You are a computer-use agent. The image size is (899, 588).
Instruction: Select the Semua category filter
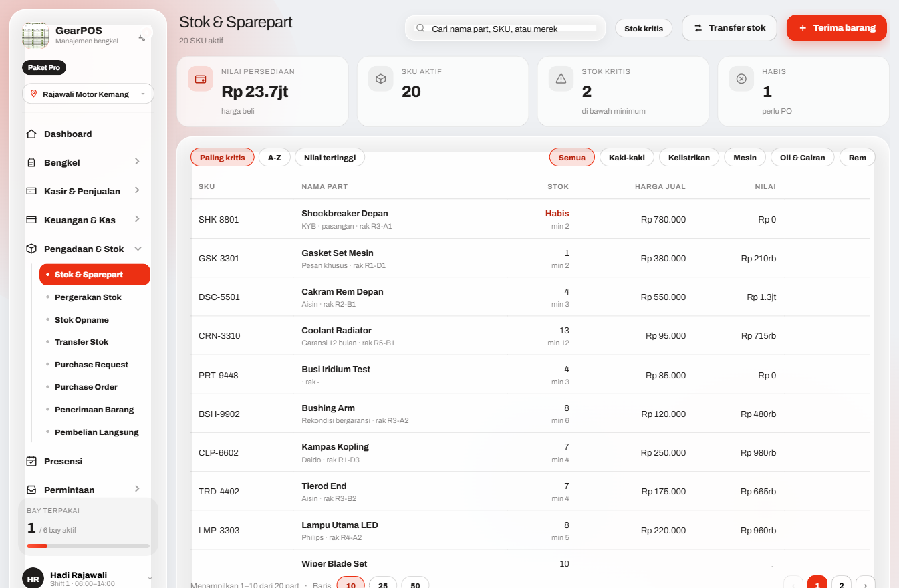coord(572,158)
